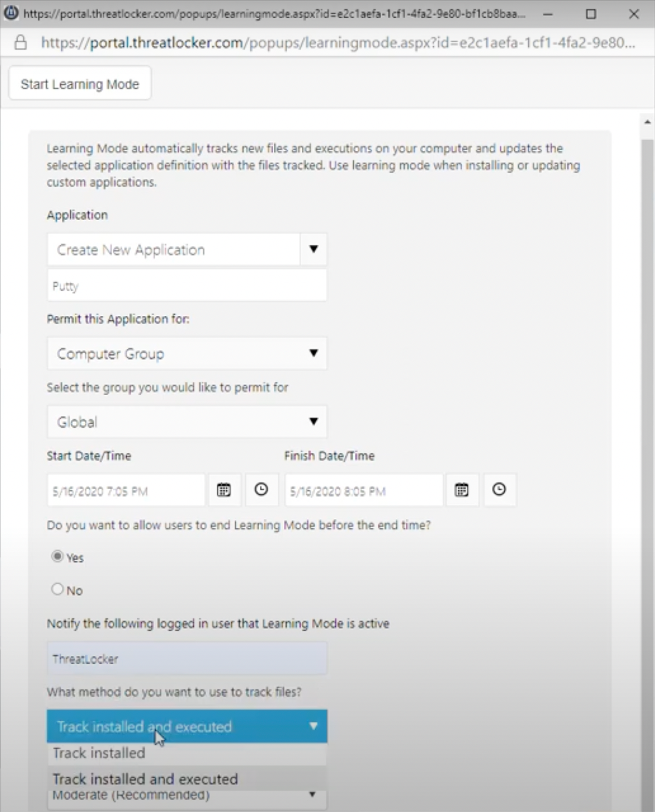Image resolution: width=655 pixels, height=812 pixels.
Task: Open the Global group dropdown
Action: (x=187, y=422)
